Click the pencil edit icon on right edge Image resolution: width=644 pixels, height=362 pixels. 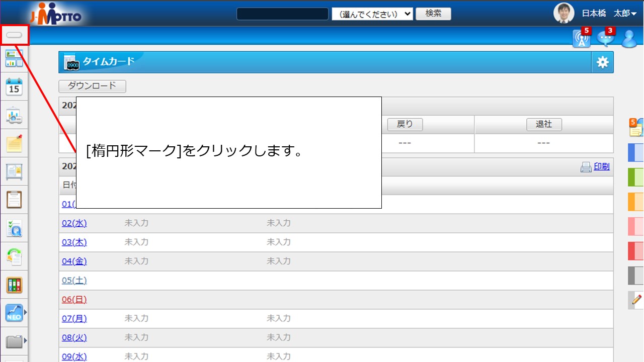(636, 300)
